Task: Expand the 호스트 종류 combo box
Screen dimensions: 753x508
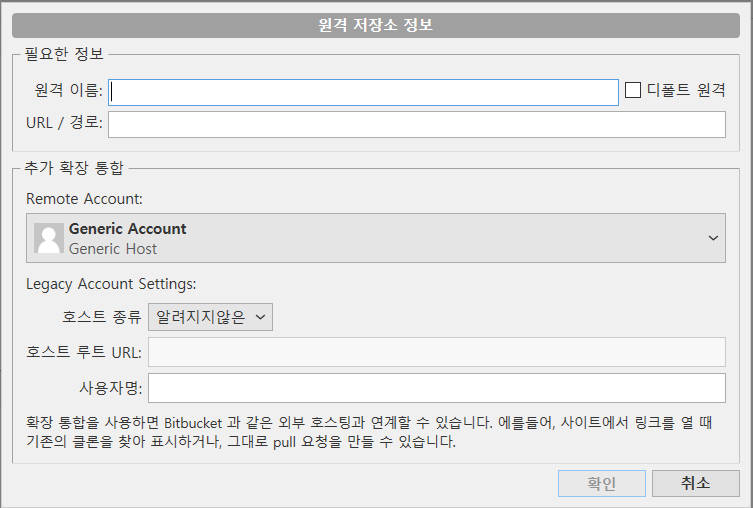Action: [210, 317]
